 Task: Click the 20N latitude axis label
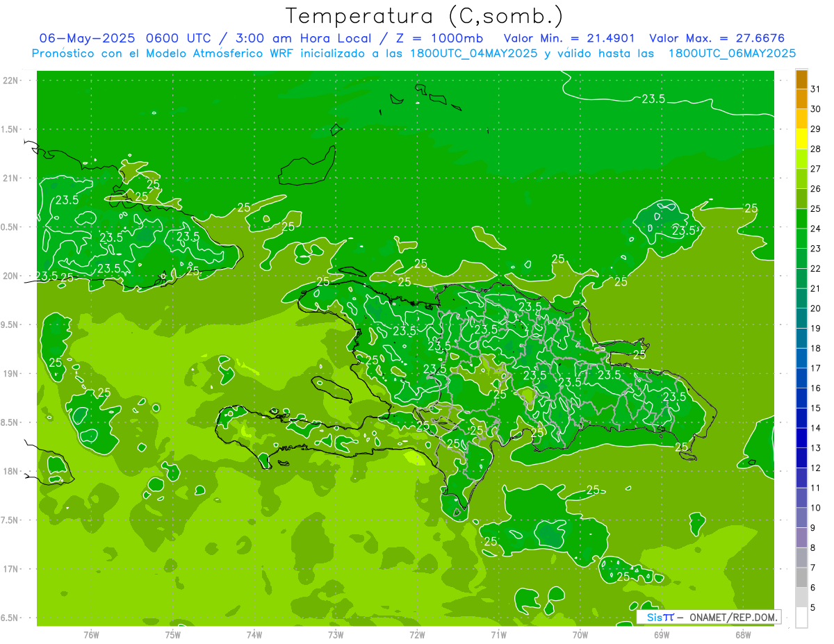click(12, 276)
